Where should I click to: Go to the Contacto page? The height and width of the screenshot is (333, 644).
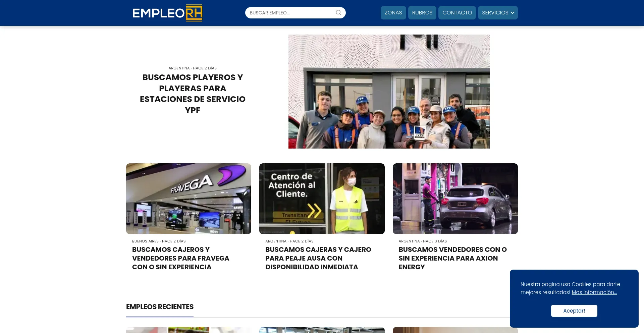457,13
